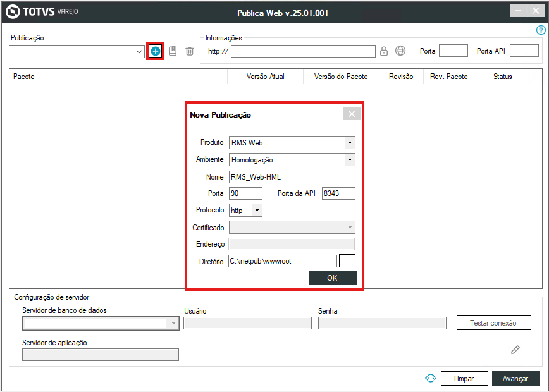
Task: Click OK in the Nova Publicação dialog
Action: click(333, 278)
